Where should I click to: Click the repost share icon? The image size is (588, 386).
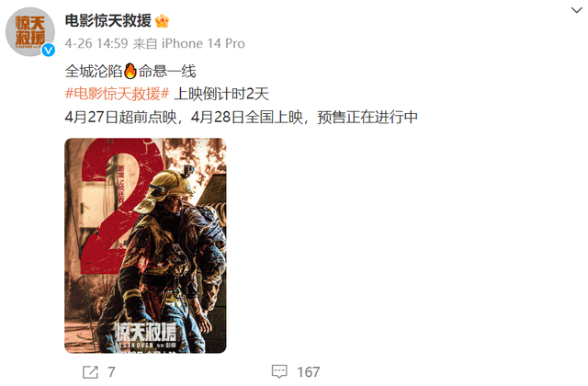coord(90,372)
